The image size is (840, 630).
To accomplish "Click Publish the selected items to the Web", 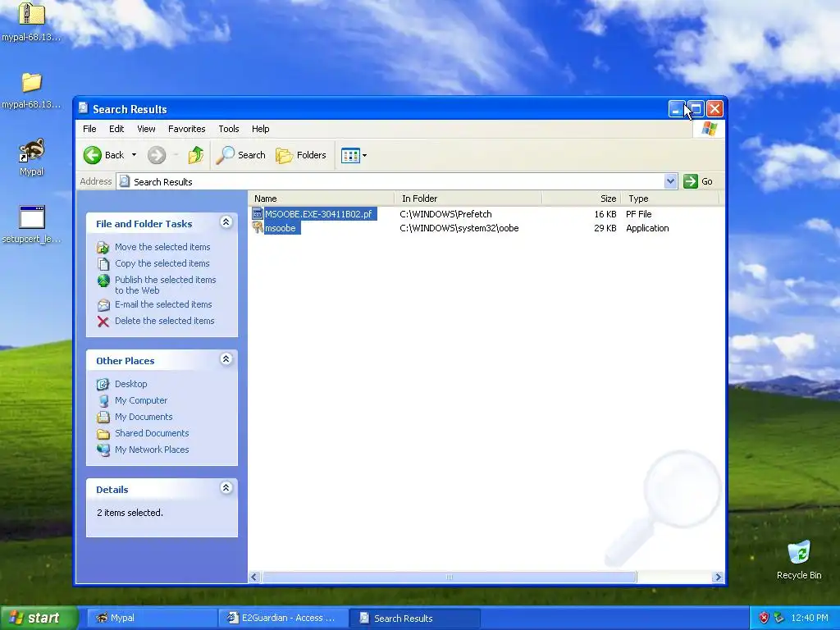I will [166, 285].
